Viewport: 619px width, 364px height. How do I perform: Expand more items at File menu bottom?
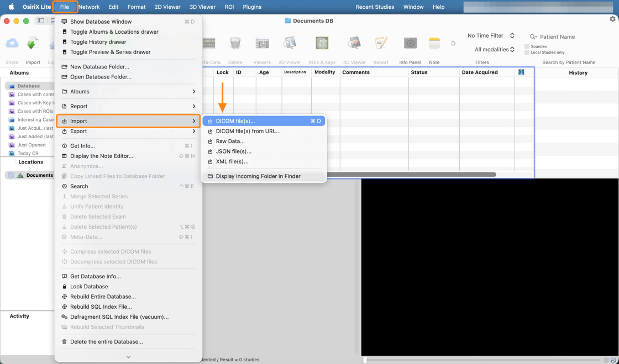coord(128,357)
